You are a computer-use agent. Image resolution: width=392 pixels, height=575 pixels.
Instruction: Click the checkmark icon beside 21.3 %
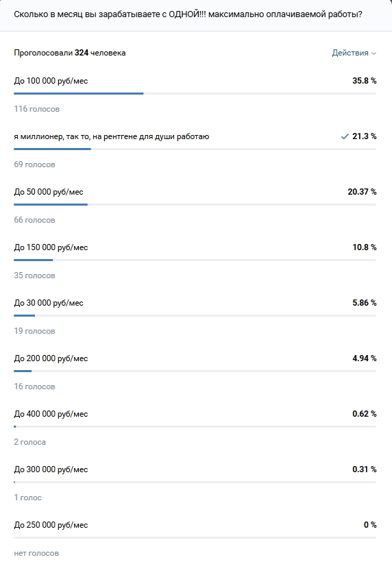tap(345, 136)
